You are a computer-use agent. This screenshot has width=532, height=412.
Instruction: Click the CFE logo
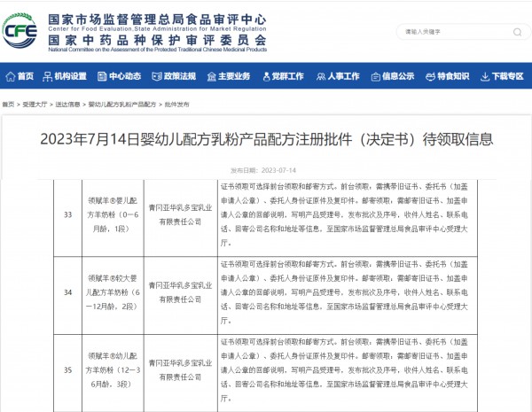click(20, 31)
